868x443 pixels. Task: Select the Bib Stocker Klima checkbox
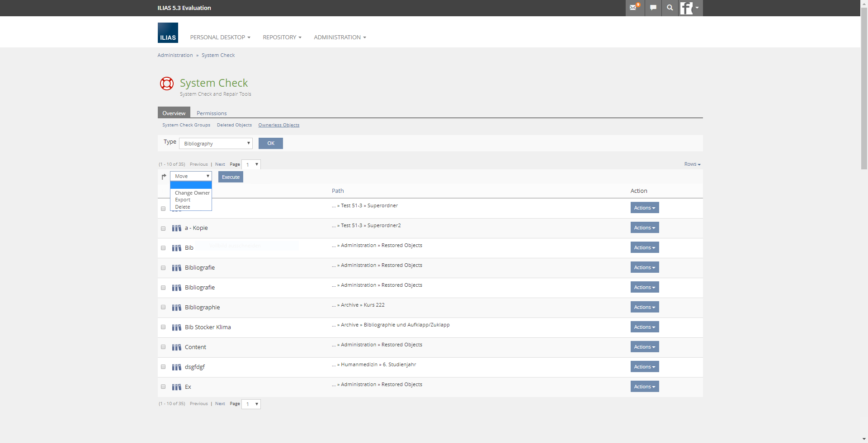coord(163,327)
